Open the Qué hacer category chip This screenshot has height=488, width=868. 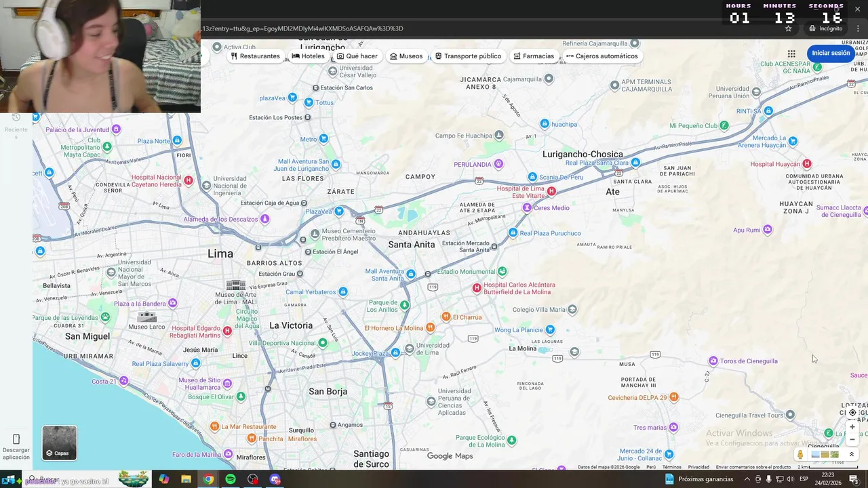[x=357, y=56]
